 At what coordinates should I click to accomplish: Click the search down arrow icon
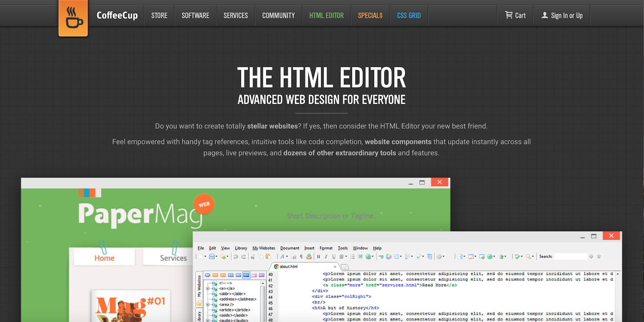pyautogui.click(x=591, y=256)
